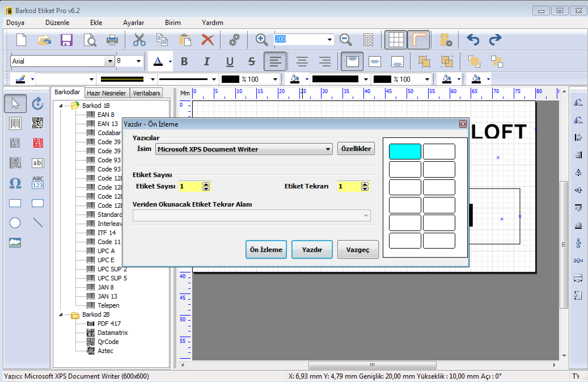Toggle bold formatting
Viewport: 588px width, 382px height.
pos(184,61)
